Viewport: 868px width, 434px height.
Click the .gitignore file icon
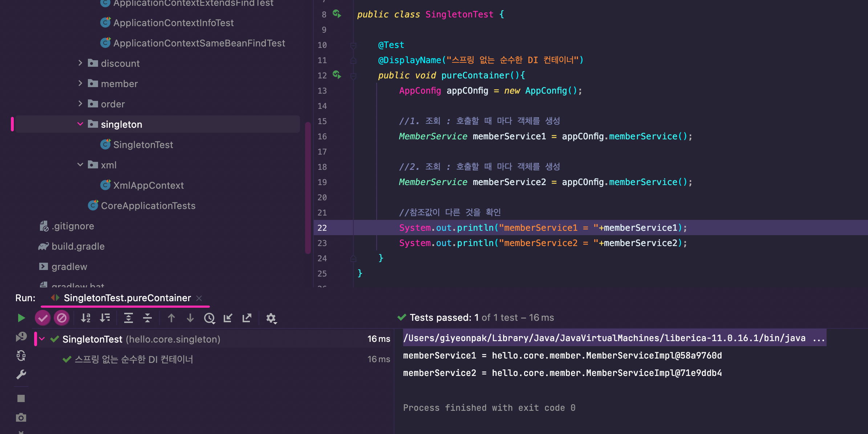[44, 226]
